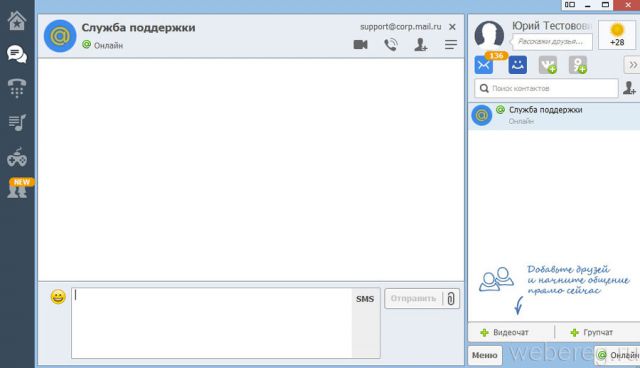Viewport: 640px width, 368px height.
Task: Toggle SMS sending mode
Action: (x=365, y=299)
